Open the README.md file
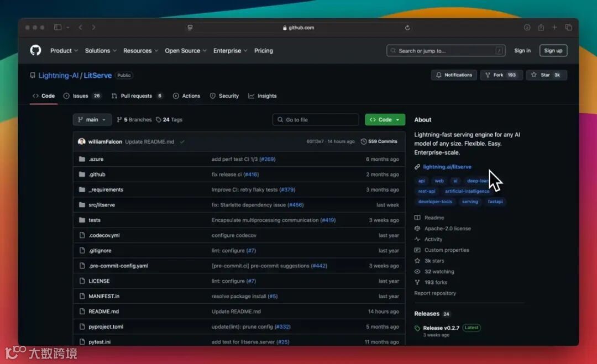 click(103, 311)
